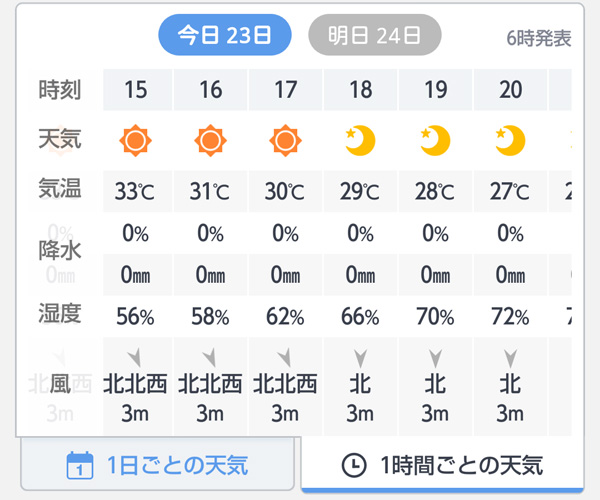The image size is (600, 500).
Task: Click the 33℃ temperature at 15時
Action: point(136,190)
